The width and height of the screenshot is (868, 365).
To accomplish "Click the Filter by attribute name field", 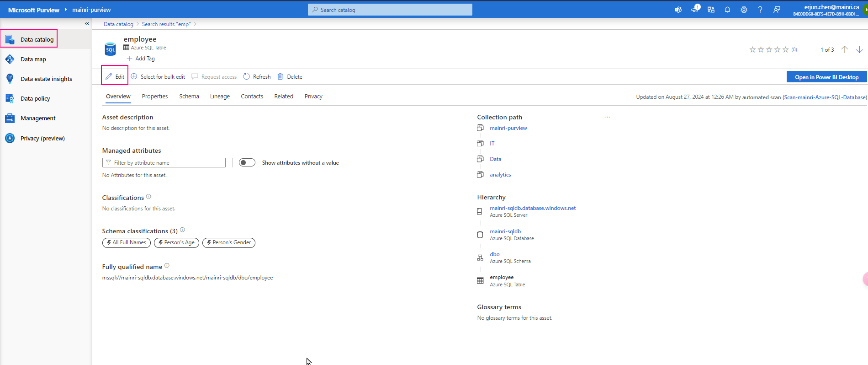I will [x=164, y=163].
